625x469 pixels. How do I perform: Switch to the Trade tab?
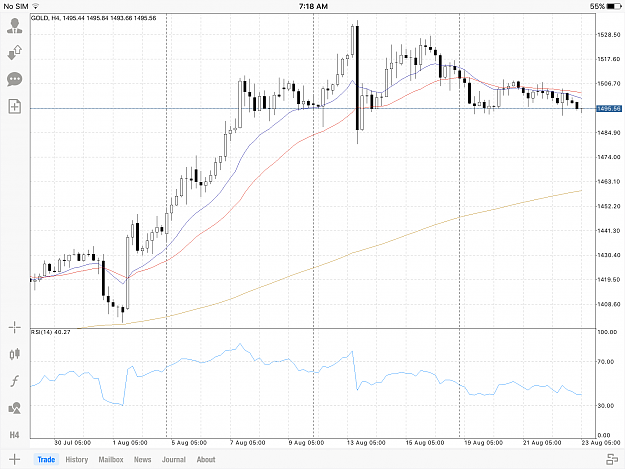point(46,459)
